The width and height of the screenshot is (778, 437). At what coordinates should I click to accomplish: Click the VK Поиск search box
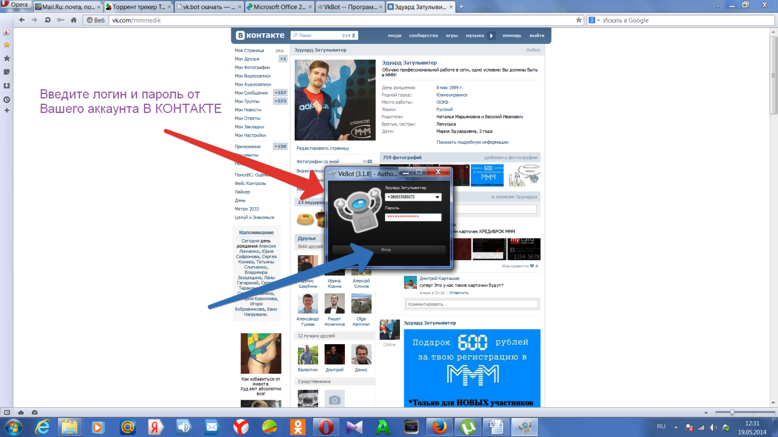pyautogui.click(x=324, y=35)
